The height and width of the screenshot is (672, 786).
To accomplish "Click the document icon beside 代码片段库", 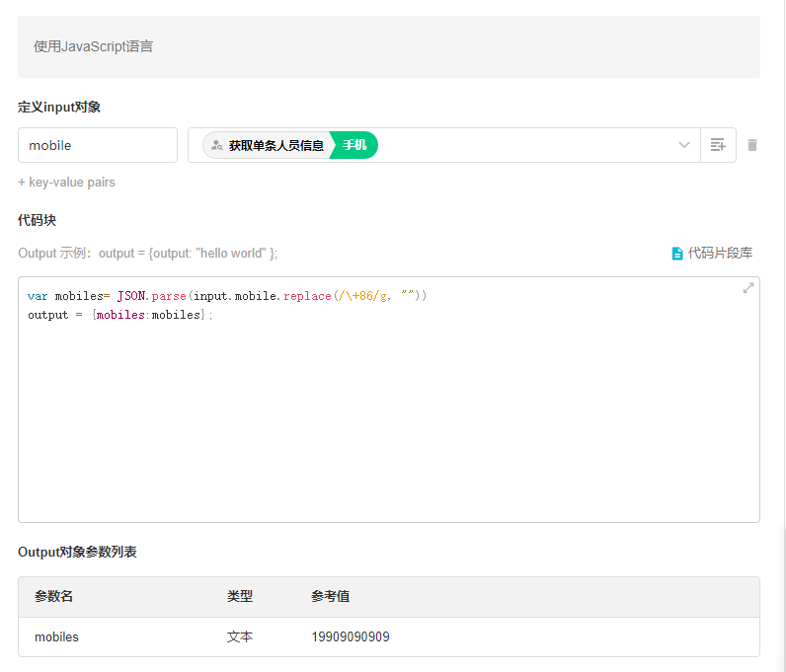I will [677, 254].
